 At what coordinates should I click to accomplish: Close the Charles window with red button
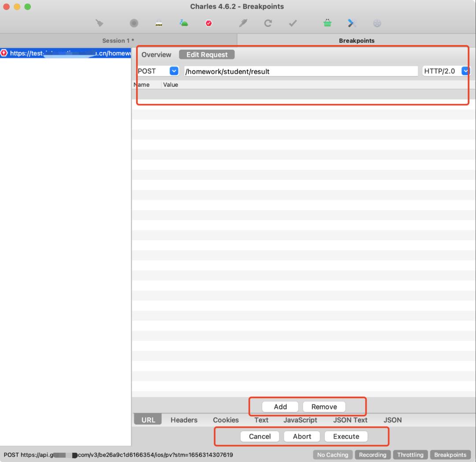pyautogui.click(x=6, y=6)
